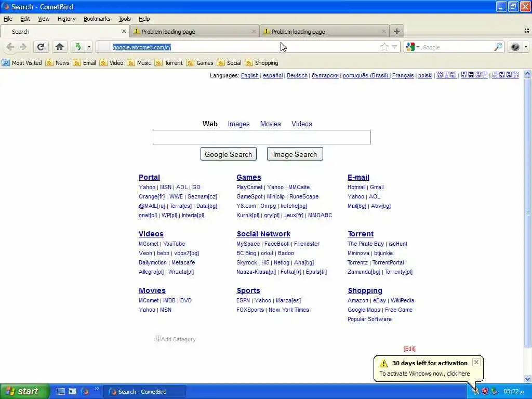
Task: Open the address bar history dropdown arrow
Action: [x=394, y=47]
